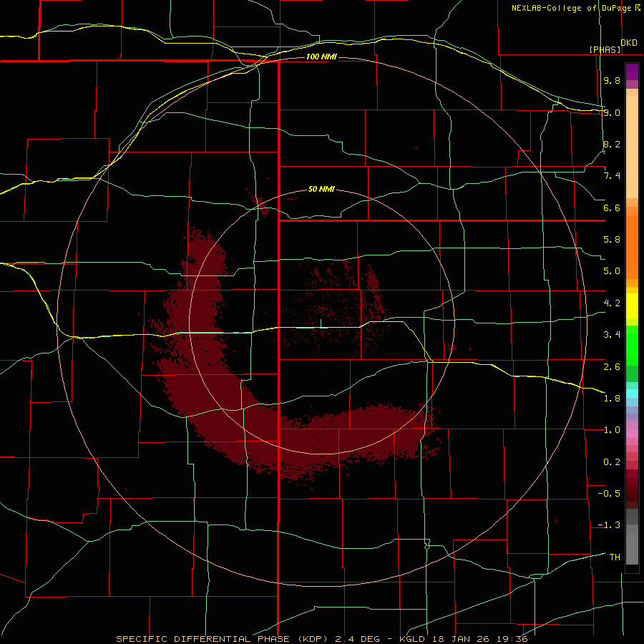Click the 1.0 scale value
Image resolution: width=644 pixels, height=644 pixels.
tap(612, 430)
